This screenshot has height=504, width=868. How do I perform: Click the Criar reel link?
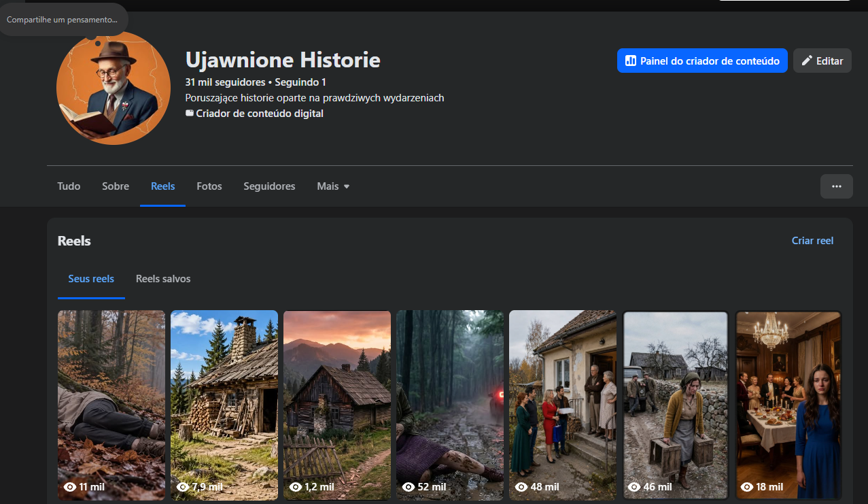click(812, 241)
